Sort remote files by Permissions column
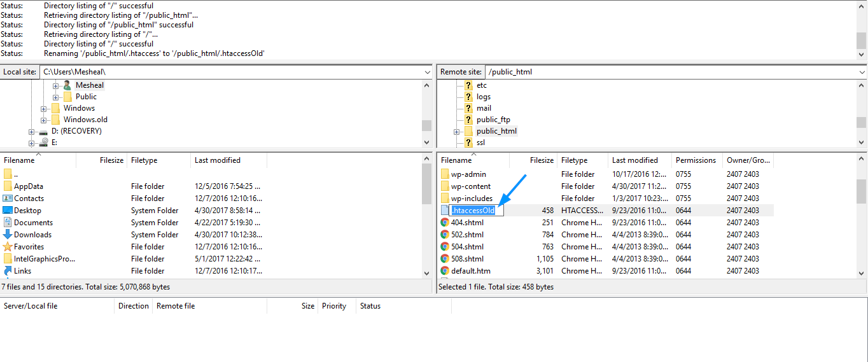Viewport: 868px width, 362px height. [x=696, y=160]
